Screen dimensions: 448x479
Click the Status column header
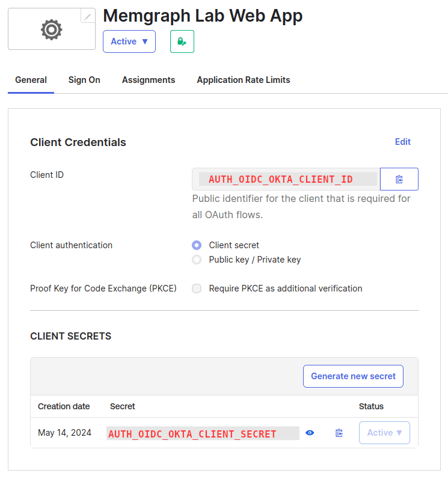coord(371,406)
